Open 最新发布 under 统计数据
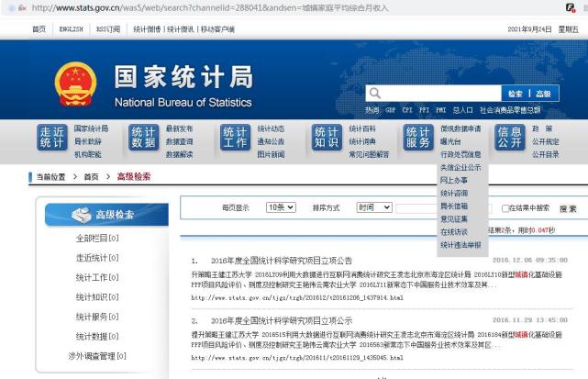The image size is (588, 379). 179,128
